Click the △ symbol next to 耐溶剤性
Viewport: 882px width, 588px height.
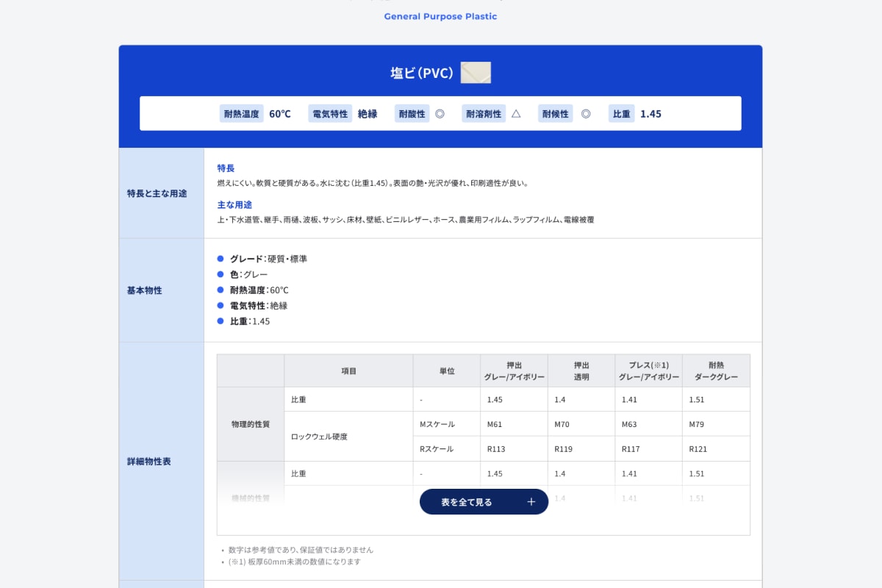[516, 114]
